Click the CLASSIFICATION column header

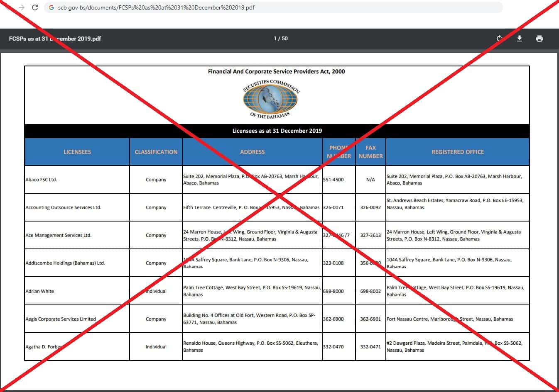point(156,152)
